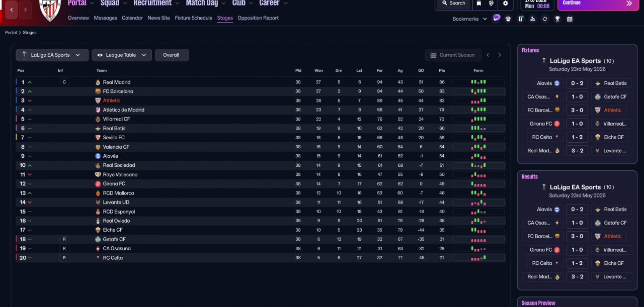Click the RC Celta crest in table
Image resolution: width=644 pixels, height=307 pixels.
(98, 258)
